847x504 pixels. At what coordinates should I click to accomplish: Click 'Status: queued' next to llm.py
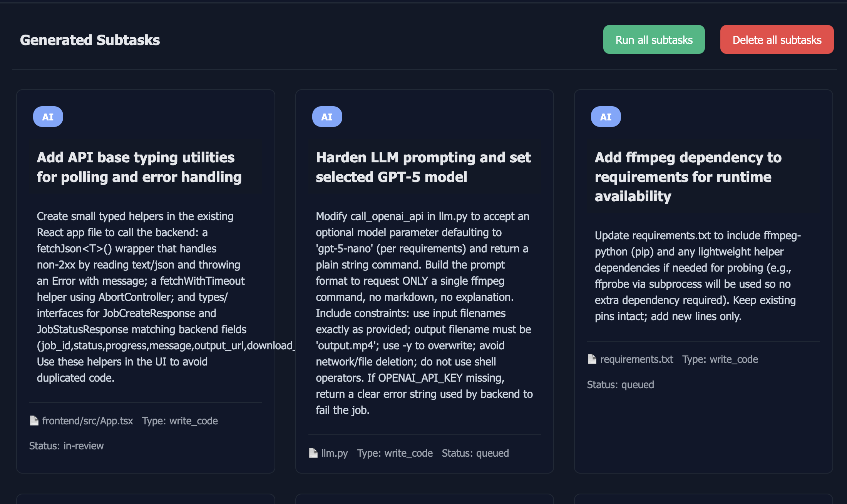click(x=475, y=453)
